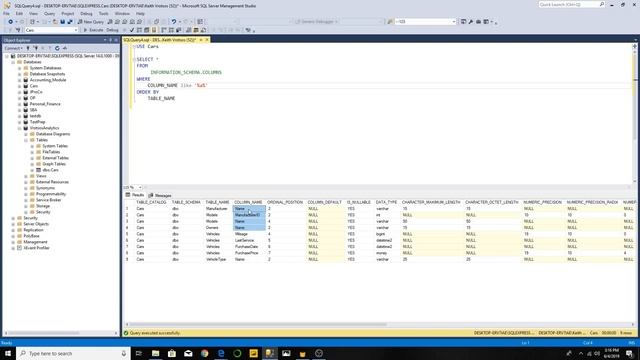Click the Debug button in the SQL toolbar

click(x=112, y=30)
